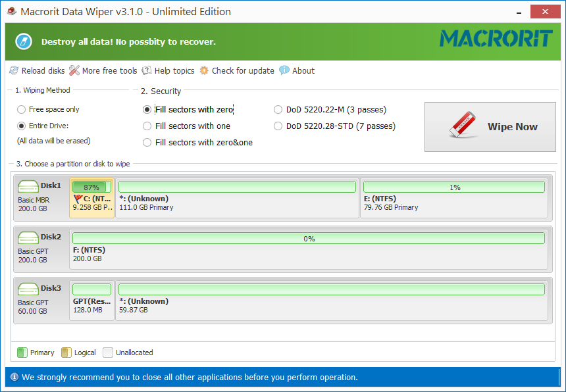Viewport: 566px width, 392px height.
Task: Click the red eraser icon on Wipe Now
Action: pyautogui.click(x=463, y=124)
